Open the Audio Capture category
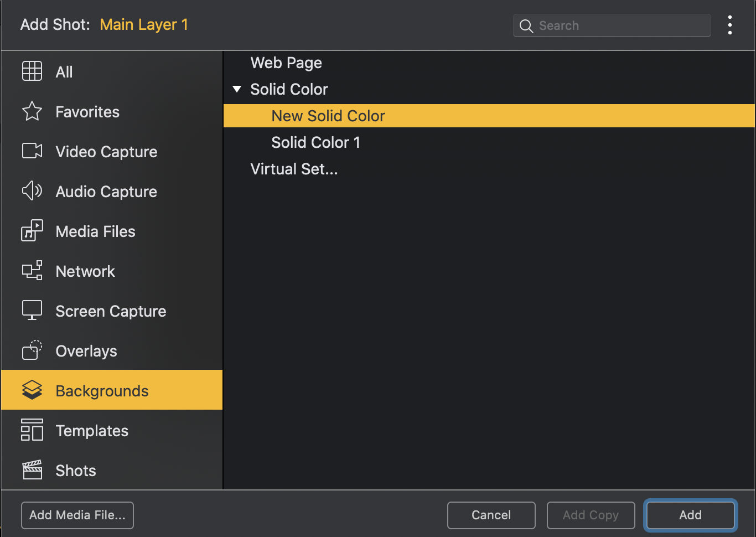Viewport: 756px width, 537px height. (32, 191)
